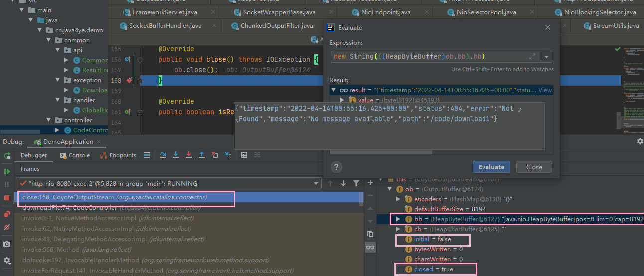Select the initial = false variable
Viewport: 644px width, 276px height.
(428, 239)
